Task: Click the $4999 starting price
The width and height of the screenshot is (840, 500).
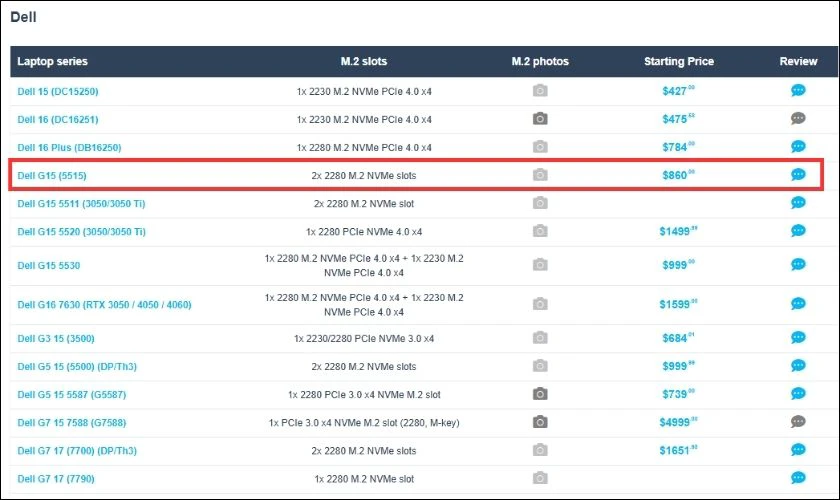Action: coord(678,422)
